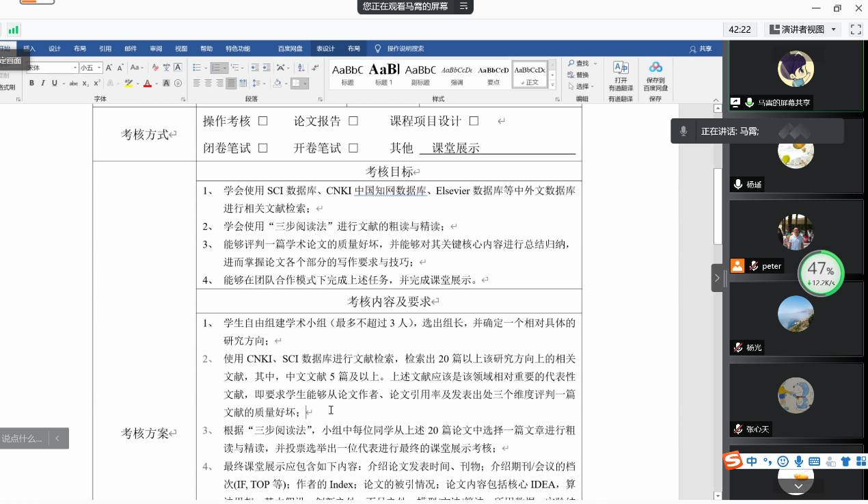Apply the 标题 1 style
This screenshot has height=504, width=868.
pos(383,74)
